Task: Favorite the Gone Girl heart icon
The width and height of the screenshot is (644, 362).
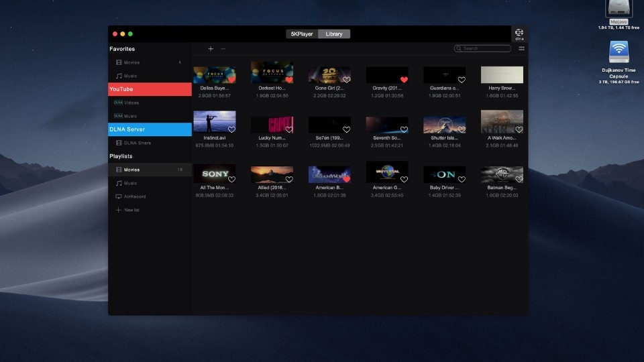Action: (x=347, y=80)
